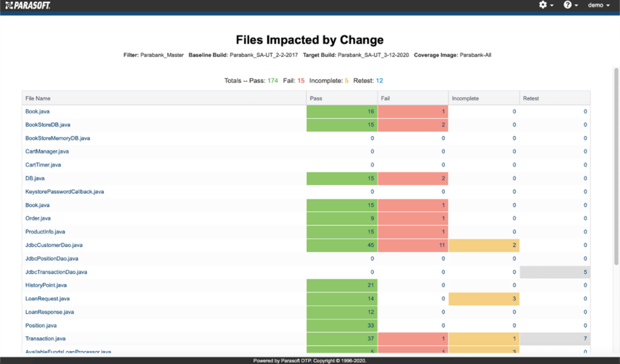Sort by the Fail column header

click(x=413, y=99)
